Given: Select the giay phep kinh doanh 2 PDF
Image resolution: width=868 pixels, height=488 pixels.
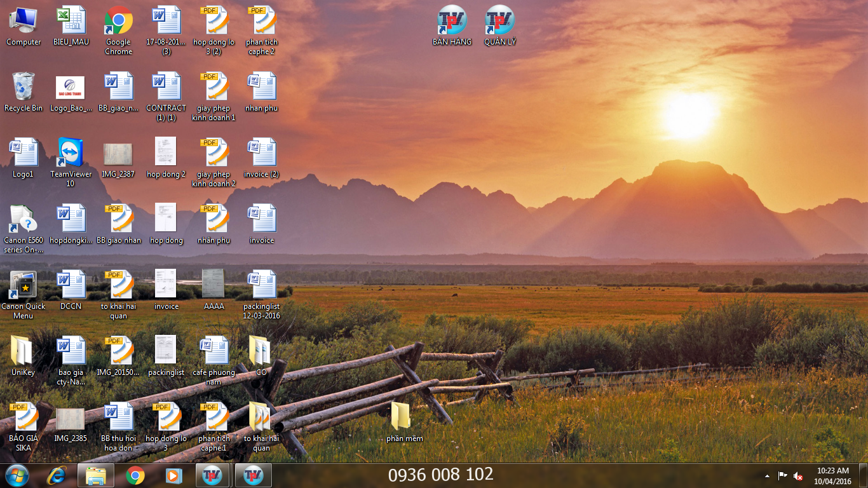Looking at the screenshot, I should [x=214, y=163].
